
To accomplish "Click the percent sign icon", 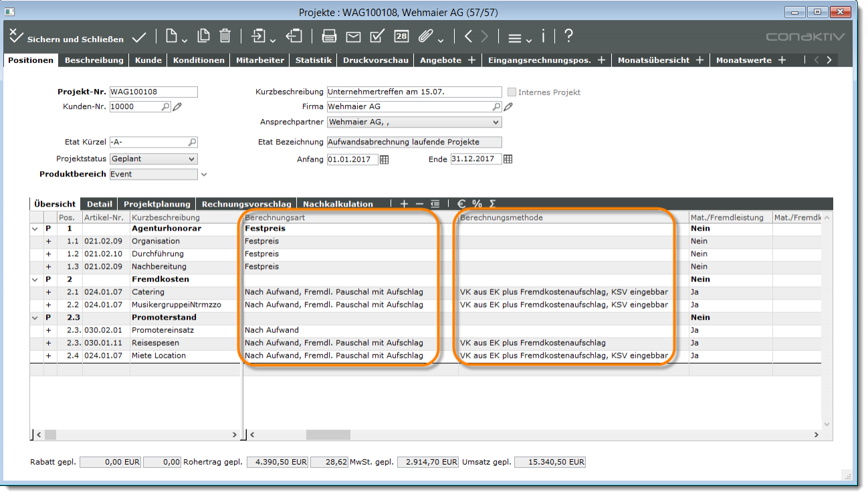I will [x=477, y=204].
